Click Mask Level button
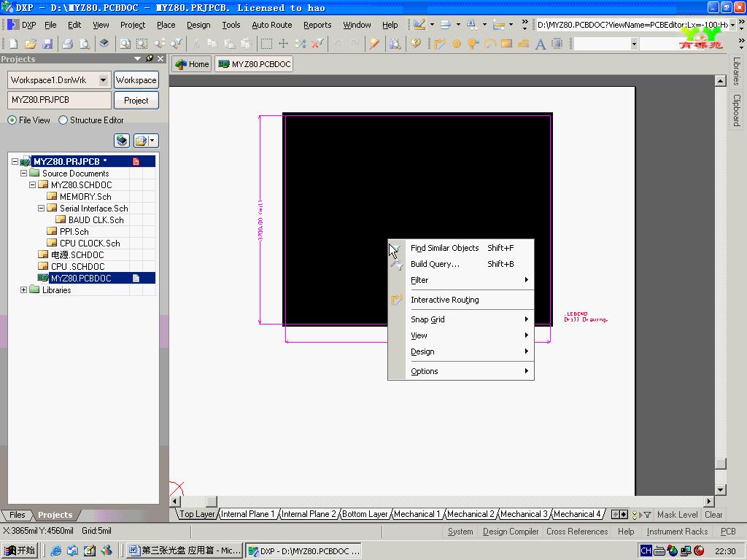This screenshot has height=560, width=747. tap(677, 514)
